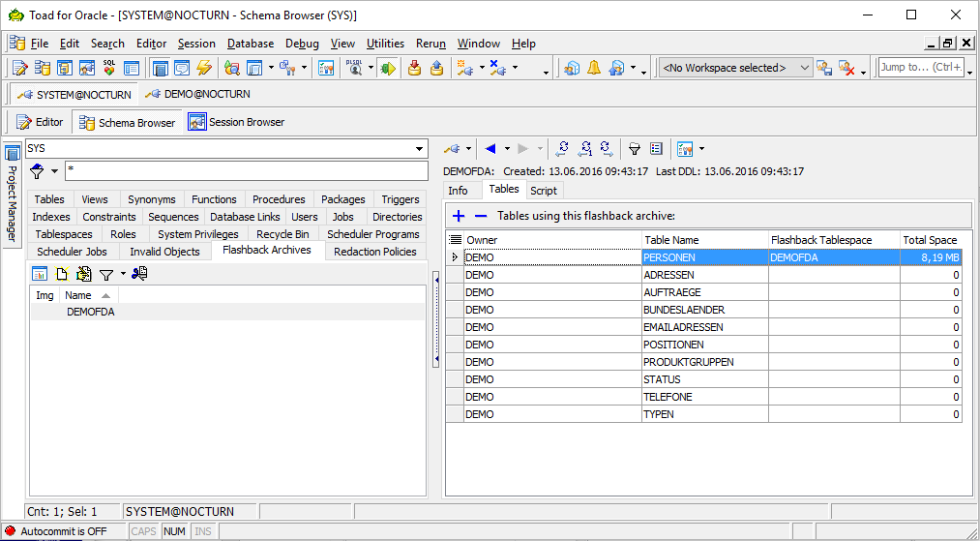Click the commit icon with red down arrow
Viewport: 980px width, 541px height.
tap(414, 68)
